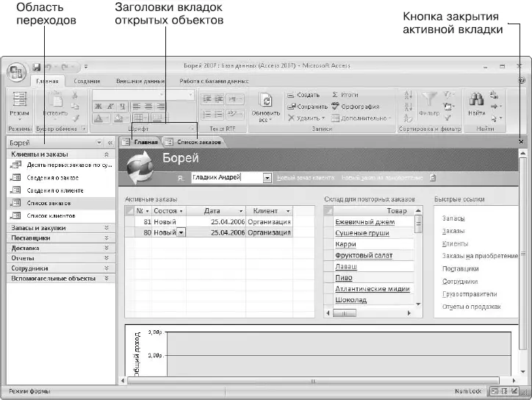
Task: Click the Фильтр funnel icon
Action: (x=429, y=99)
